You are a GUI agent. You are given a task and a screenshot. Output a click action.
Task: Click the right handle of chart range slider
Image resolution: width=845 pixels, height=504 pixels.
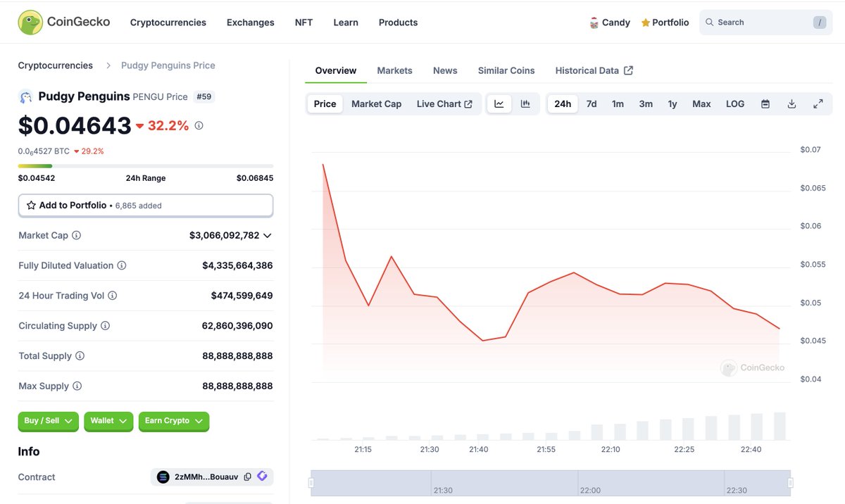coord(790,483)
